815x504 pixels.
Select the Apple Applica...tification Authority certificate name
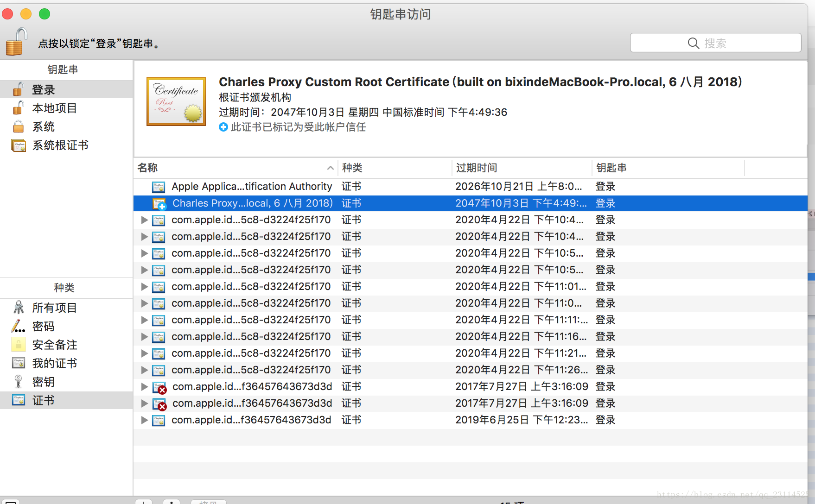[x=252, y=187]
